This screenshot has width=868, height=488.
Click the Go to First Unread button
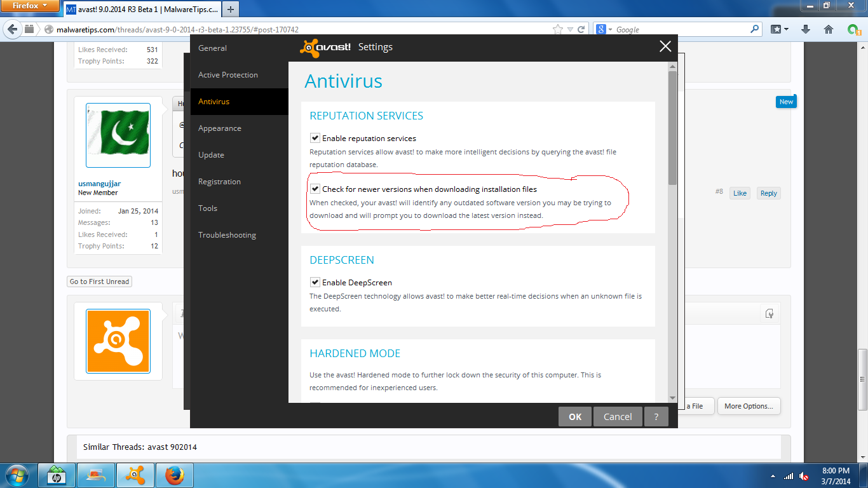(x=100, y=281)
